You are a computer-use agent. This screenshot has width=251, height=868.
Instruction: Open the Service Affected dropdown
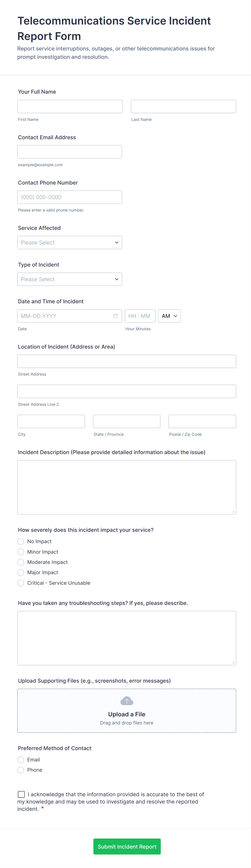(x=69, y=242)
